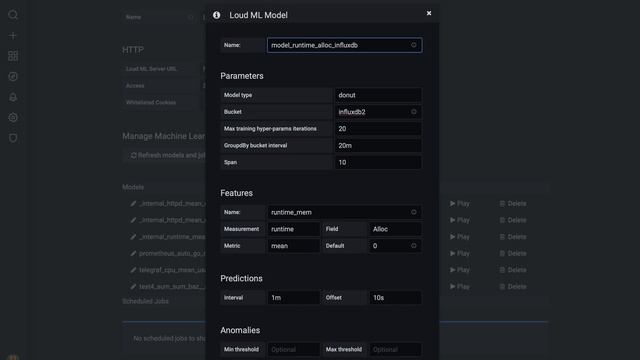The image size is (640, 360).
Task: Click the circle icon in Bucket field
Action: (413, 111)
